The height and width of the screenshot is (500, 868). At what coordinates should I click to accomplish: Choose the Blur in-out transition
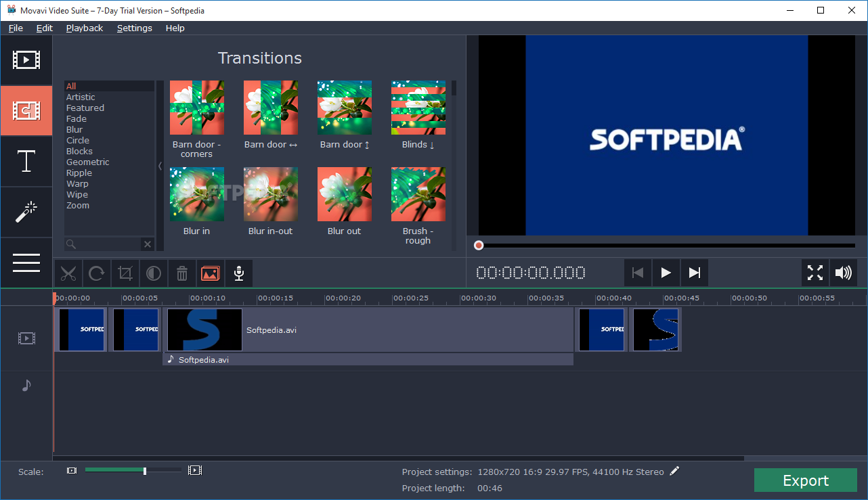point(271,195)
